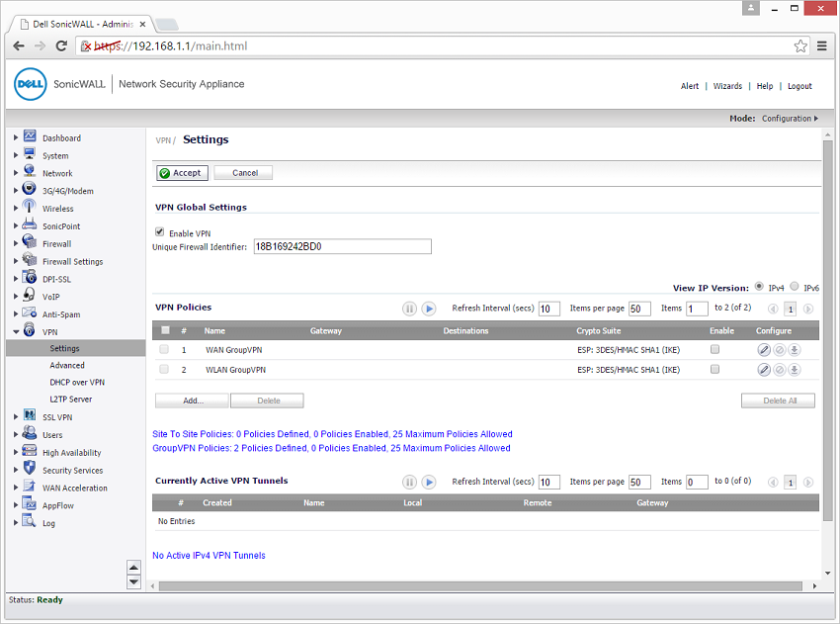Resume Active VPN Tunnels refresh
This screenshot has height=624, width=840.
(429, 483)
